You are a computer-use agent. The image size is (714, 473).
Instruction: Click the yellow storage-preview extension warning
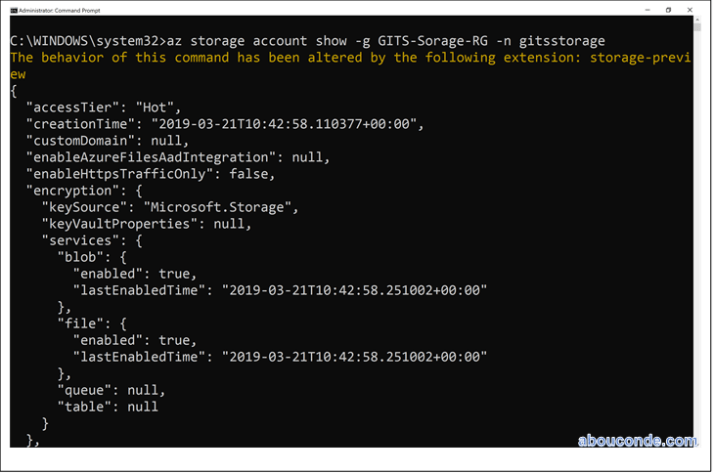point(352,58)
